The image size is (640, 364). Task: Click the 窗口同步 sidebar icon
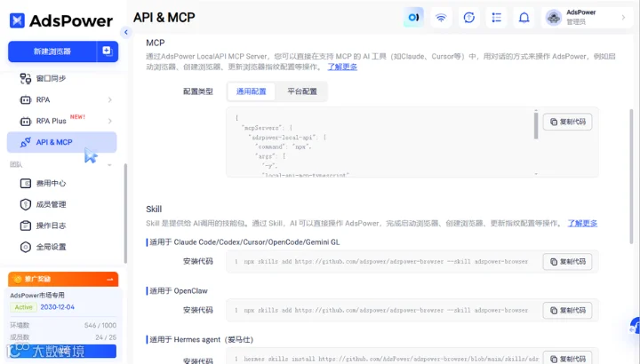tap(25, 78)
